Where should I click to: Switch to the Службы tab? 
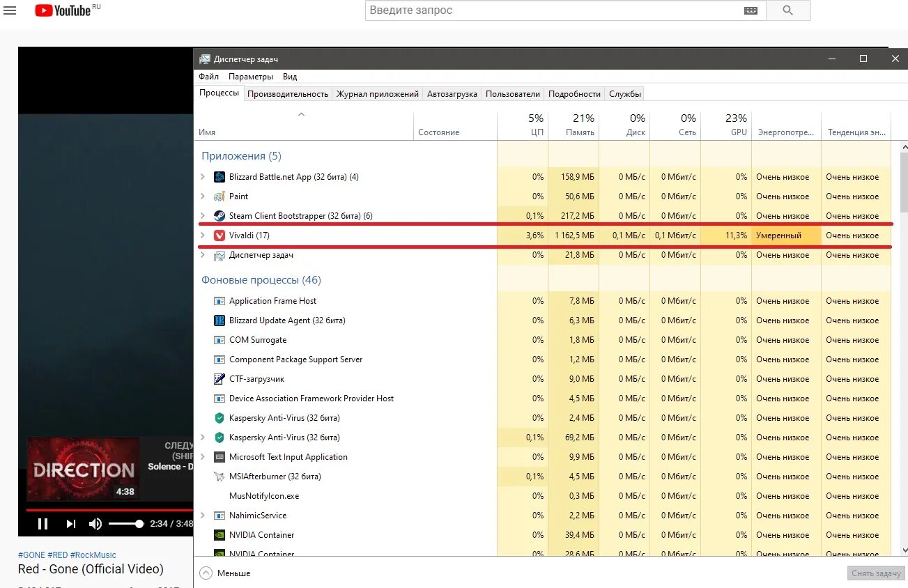625,93
